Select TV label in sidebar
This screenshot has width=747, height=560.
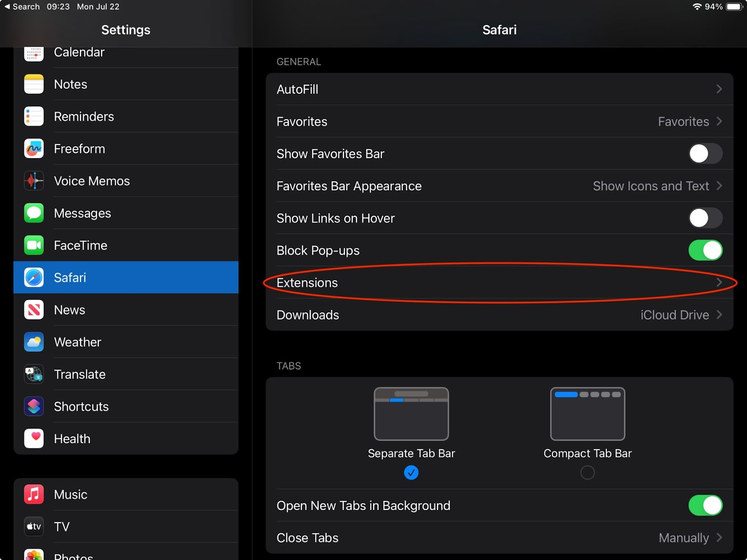point(62,526)
